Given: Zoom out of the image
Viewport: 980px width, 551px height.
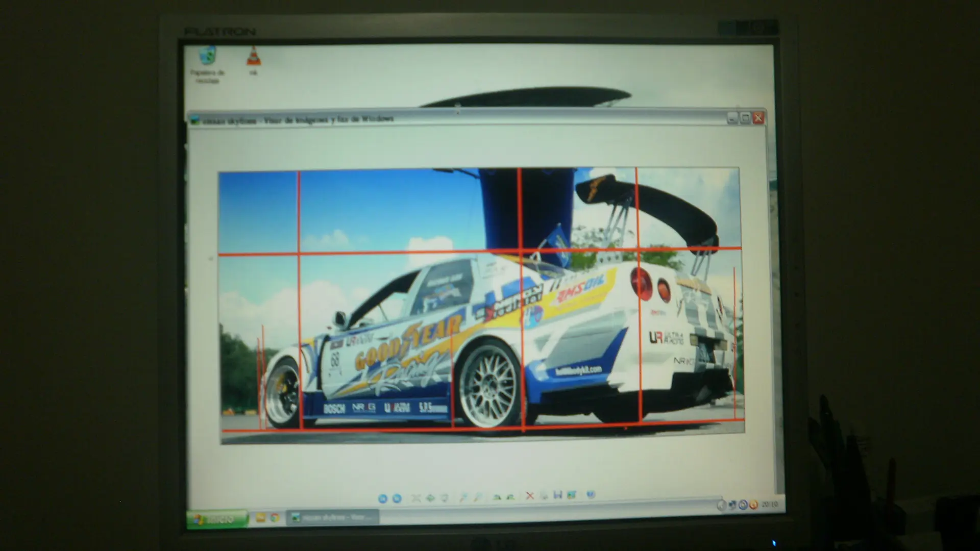Looking at the screenshot, I should 478,497.
